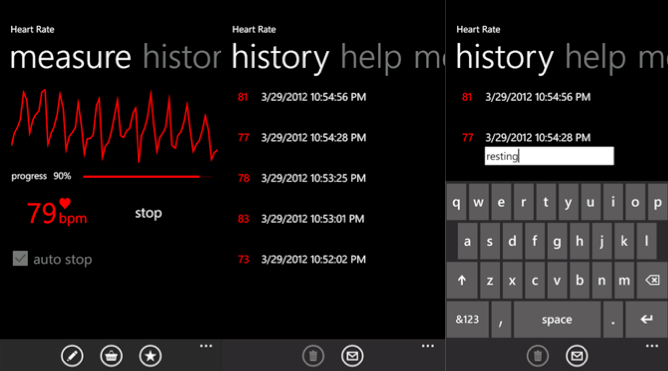Tap the g key
This screenshot has width=668, height=371.
[x=557, y=242]
